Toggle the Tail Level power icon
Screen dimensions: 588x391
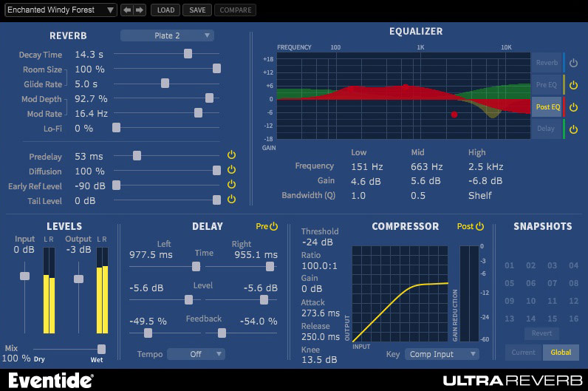(231, 199)
